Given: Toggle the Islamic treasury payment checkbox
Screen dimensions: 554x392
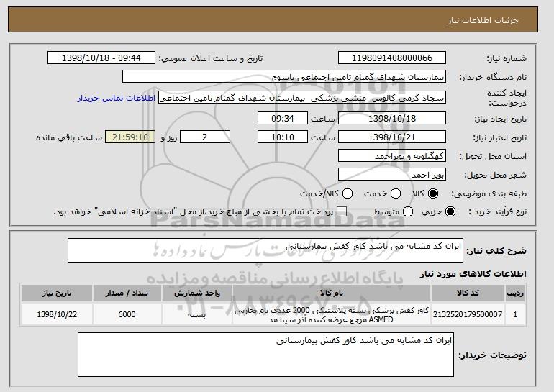Looking at the screenshot, I should (x=342, y=211).
